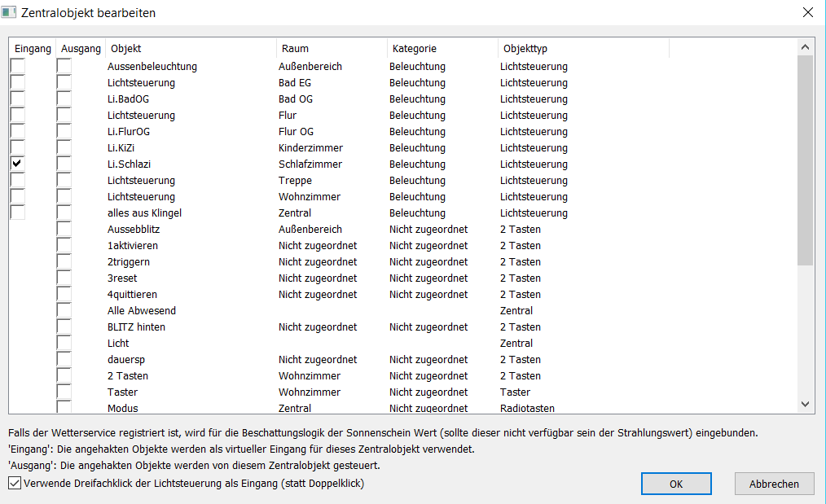This screenshot has width=826, height=504.
Task: Enable Ausgang for Li.FlurOG
Action: click(x=64, y=132)
